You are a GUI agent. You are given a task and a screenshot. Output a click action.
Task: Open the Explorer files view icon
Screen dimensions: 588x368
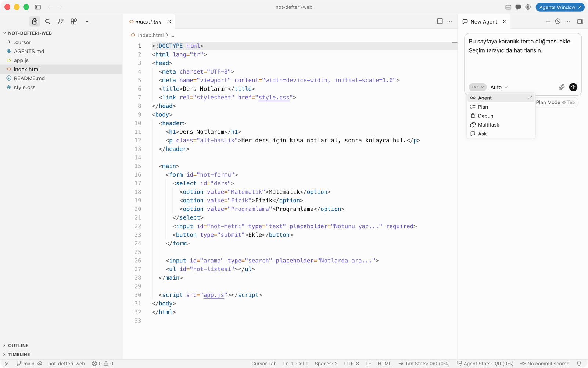35,21
